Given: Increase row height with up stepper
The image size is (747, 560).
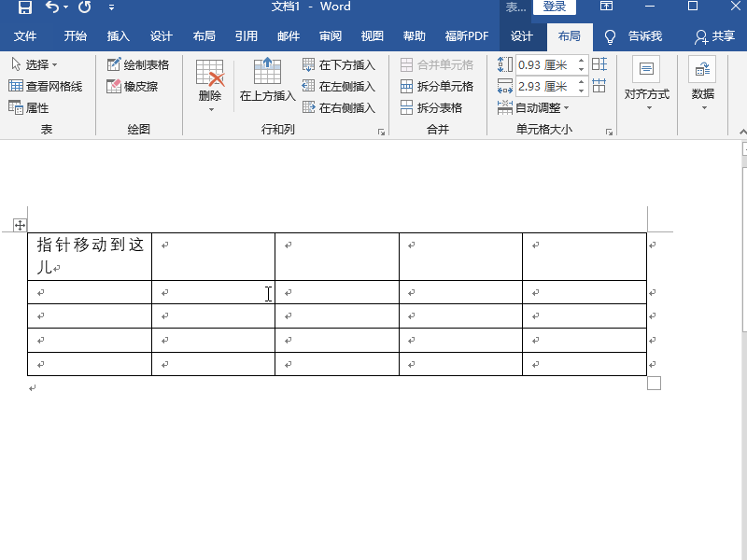Looking at the screenshot, I should click(582, 61).
